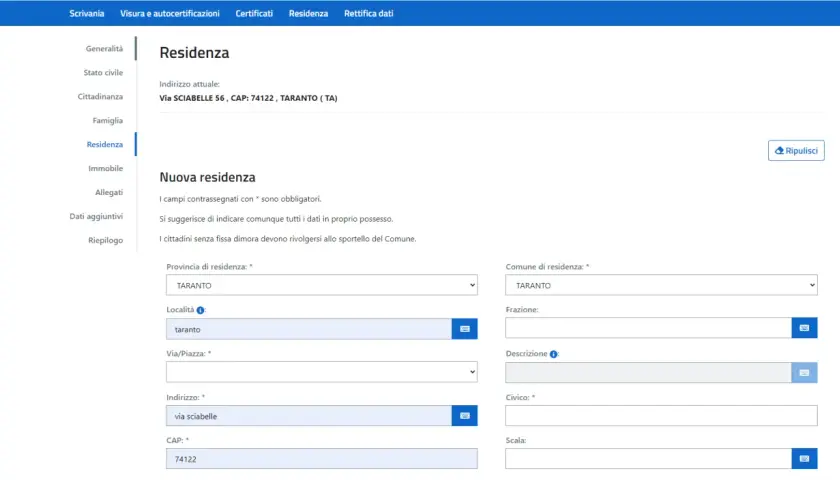Open the Comune di residenza dropdown
This screenshot has height=480, width=840.
point(661,285)
